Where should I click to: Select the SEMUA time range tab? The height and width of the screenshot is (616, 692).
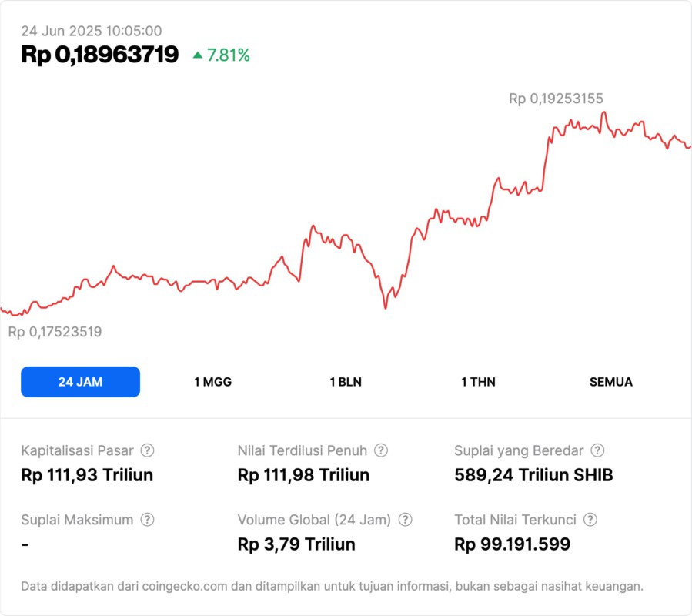[x=611, y=382]
